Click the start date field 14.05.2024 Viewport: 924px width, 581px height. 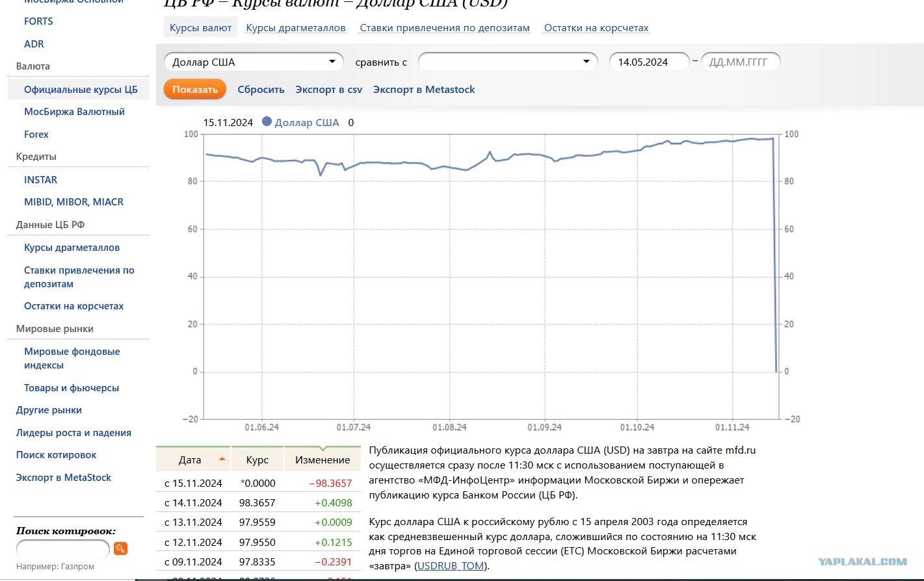tap(649, 62)
